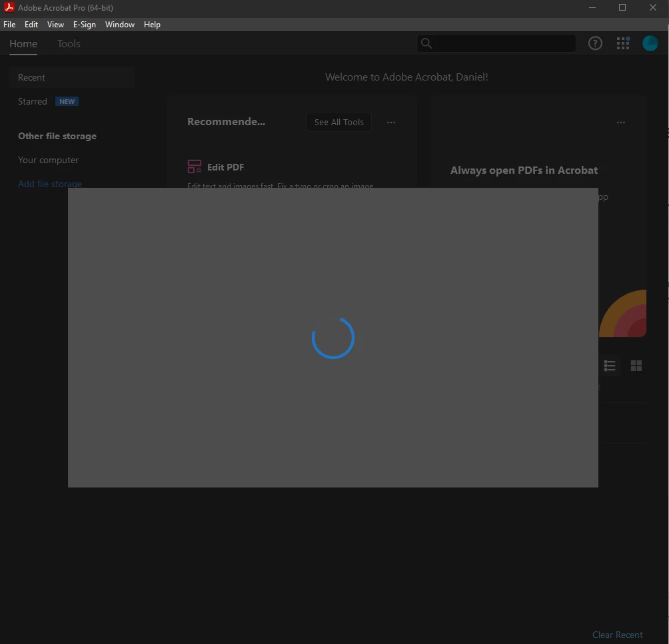Select Recent in the sidebar

click(x=72, y=78)
